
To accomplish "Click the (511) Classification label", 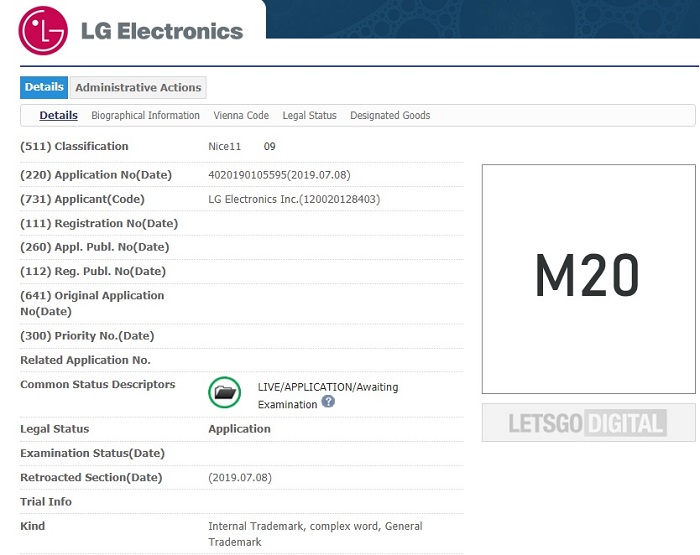I will pos(74,146).
